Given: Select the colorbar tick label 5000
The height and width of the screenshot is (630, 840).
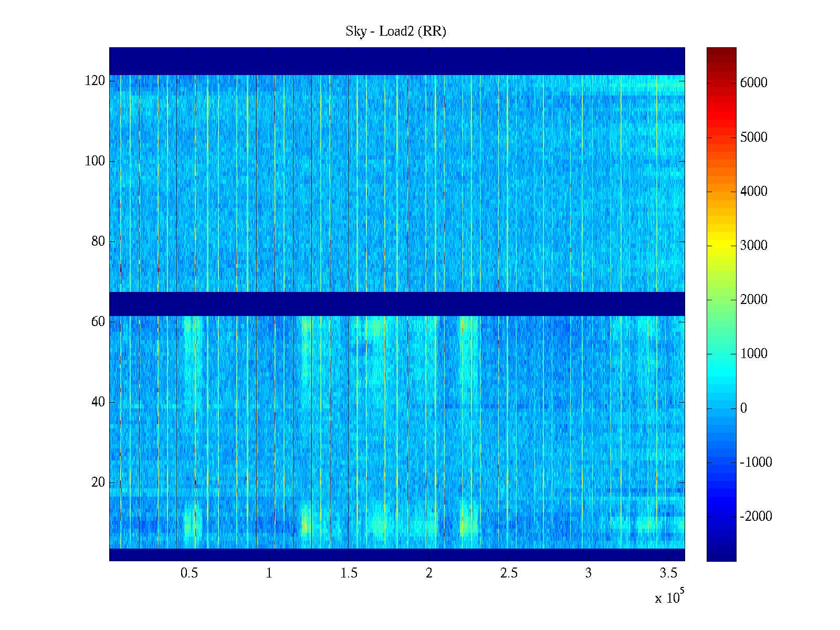Looking at the screenshot, I should click(x=753, y=138).
